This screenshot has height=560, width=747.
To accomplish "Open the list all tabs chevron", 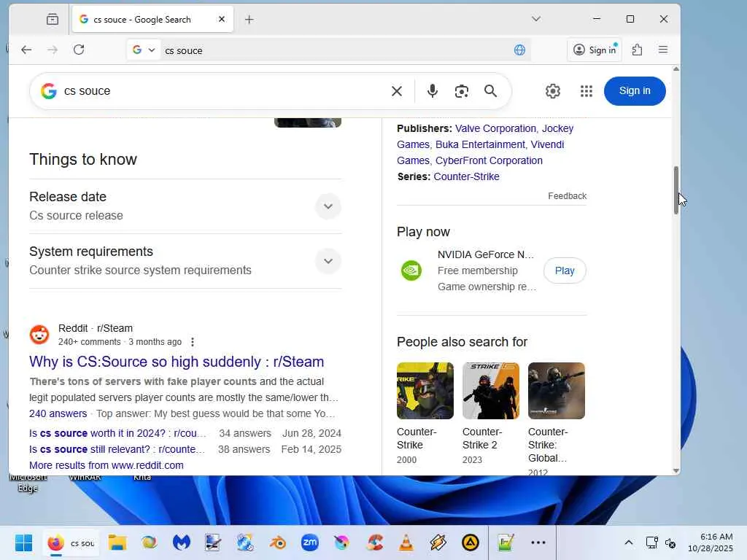I will [536, 19].
